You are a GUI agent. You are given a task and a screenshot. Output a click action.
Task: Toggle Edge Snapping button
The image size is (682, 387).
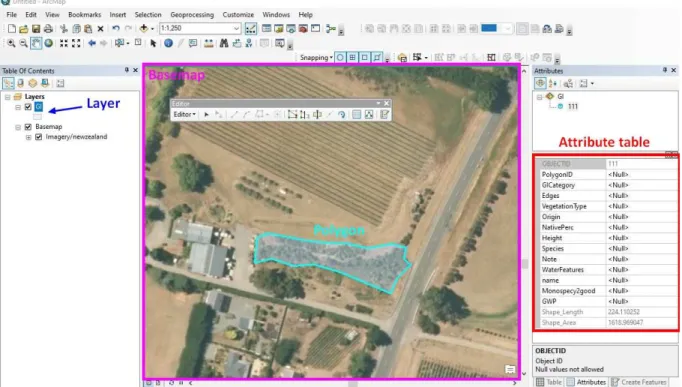[x=377, y=57]
